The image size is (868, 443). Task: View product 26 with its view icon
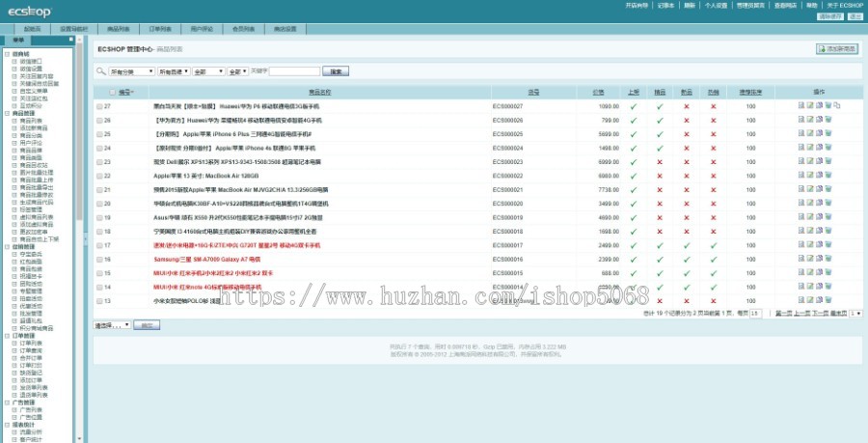tap(801, 119)
